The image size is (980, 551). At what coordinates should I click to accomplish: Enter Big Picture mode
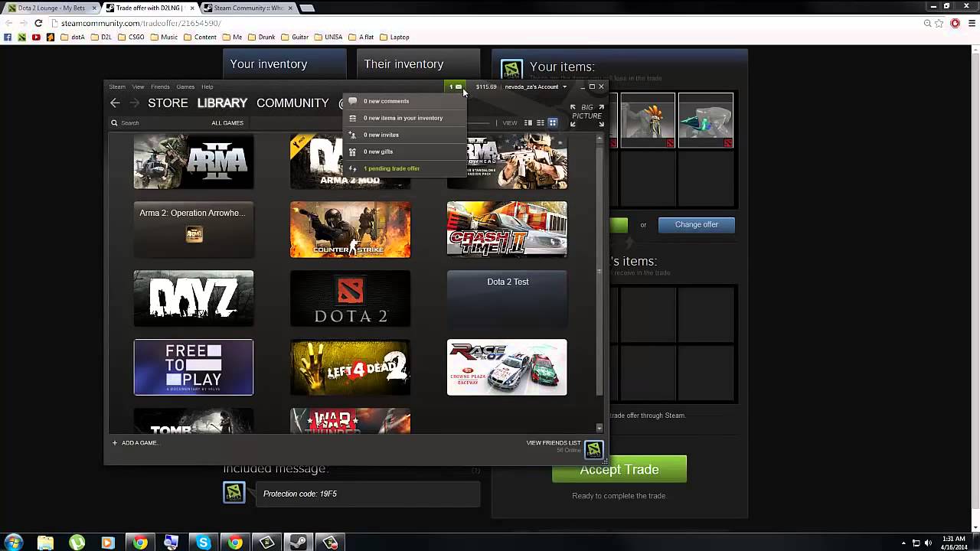tap(587, 116)
